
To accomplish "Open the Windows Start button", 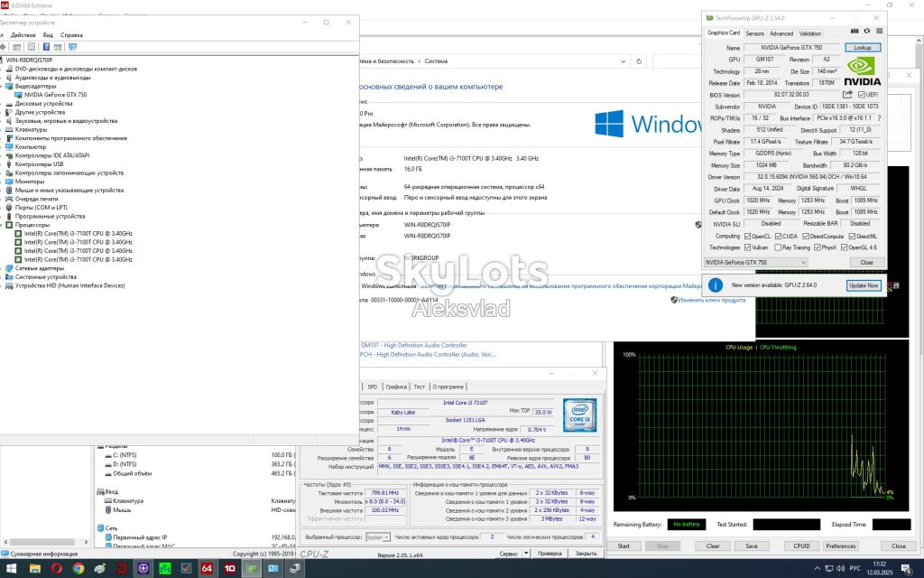I will coord(11,569).
